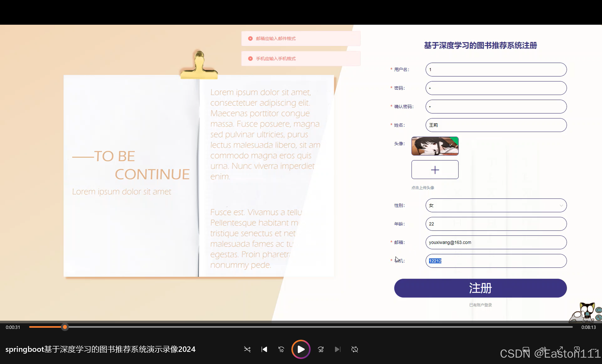Skip back 10 seconds
Screen dimensions: 602x364
[281, 350]
